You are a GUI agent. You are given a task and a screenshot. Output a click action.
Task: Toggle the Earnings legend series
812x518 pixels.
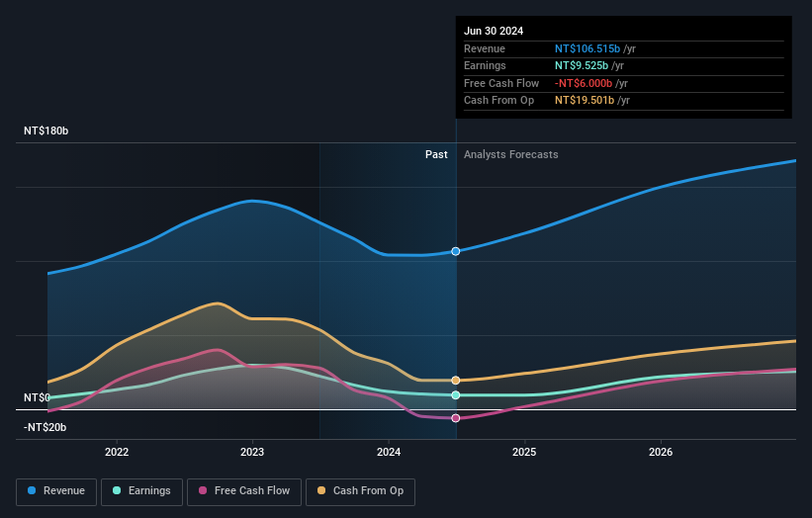[x=141, y=491]
